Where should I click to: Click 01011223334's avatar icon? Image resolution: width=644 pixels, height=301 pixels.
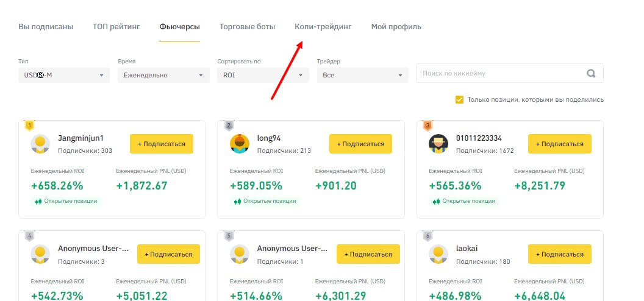[439, 144]
